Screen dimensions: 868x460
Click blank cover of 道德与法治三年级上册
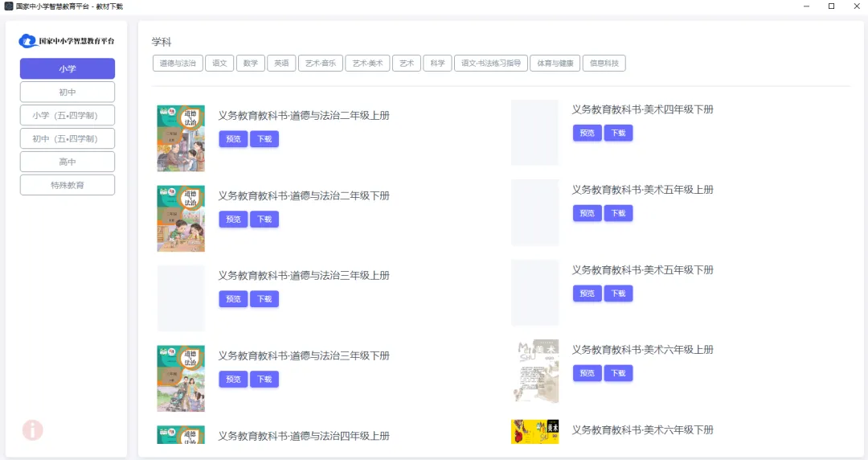coord(181,298)
